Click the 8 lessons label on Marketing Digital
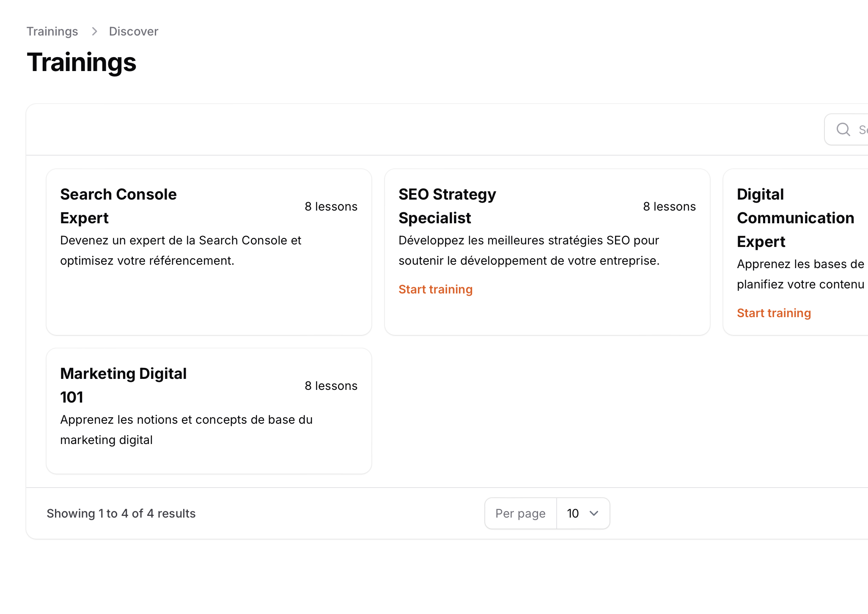This screenshot has height=614, width=868. click(x=331, y=386)
